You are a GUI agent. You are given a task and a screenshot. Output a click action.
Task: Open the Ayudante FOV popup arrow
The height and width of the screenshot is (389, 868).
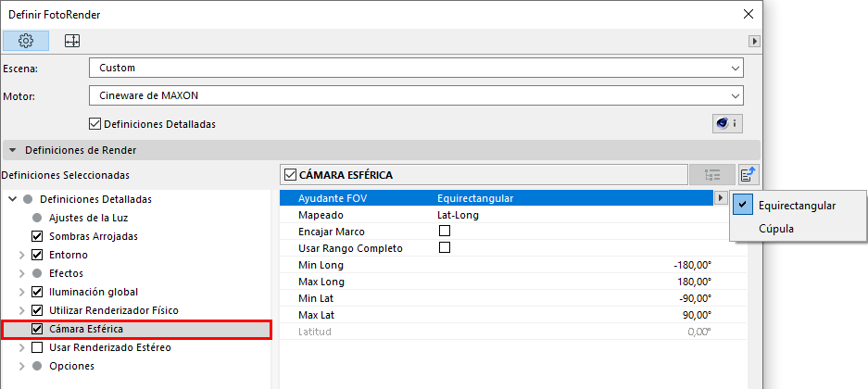(x=721, y=198)
